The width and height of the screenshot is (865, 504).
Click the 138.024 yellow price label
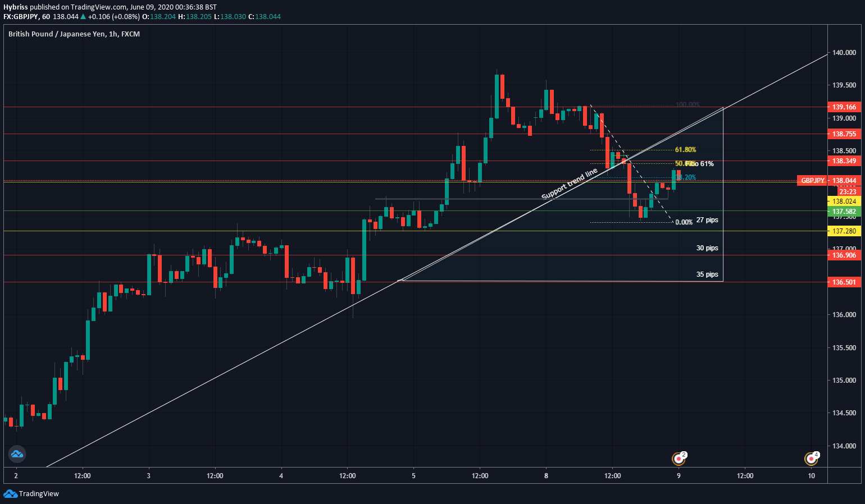[x=844, y=201]
